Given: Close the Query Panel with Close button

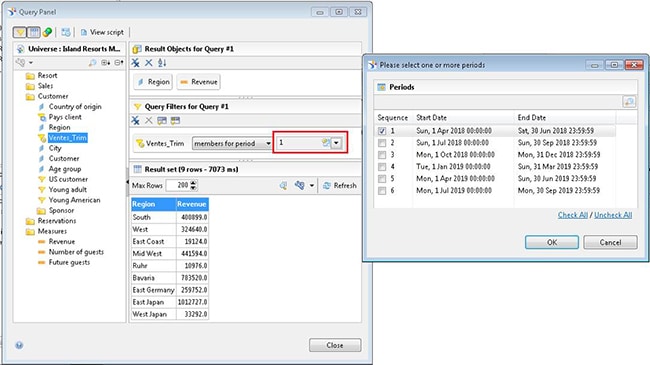Looking at the screenshot, I should pos(335,345).
